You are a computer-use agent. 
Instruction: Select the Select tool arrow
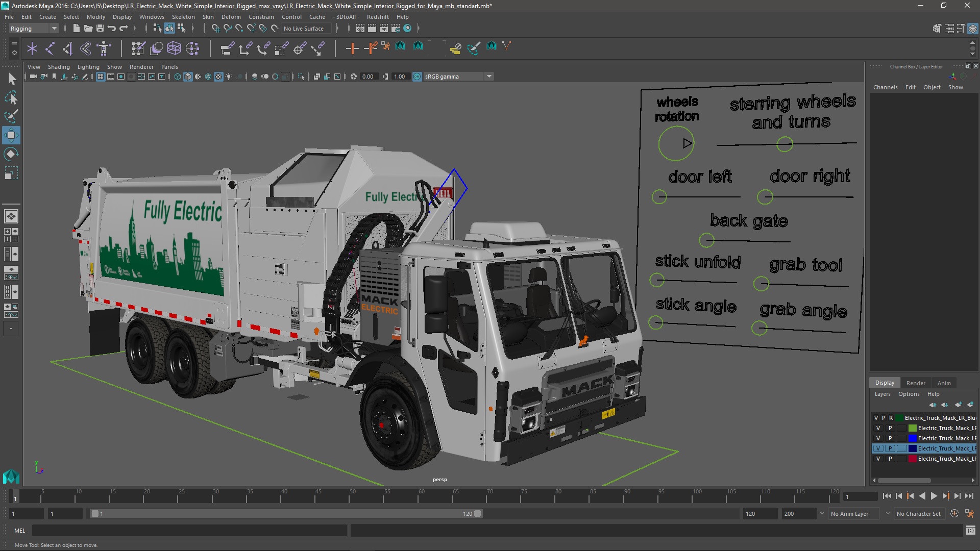[11, 79]
